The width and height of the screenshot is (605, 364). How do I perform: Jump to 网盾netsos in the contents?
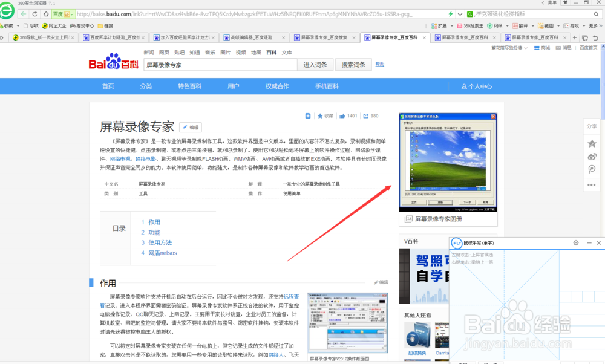pos(162,253)
